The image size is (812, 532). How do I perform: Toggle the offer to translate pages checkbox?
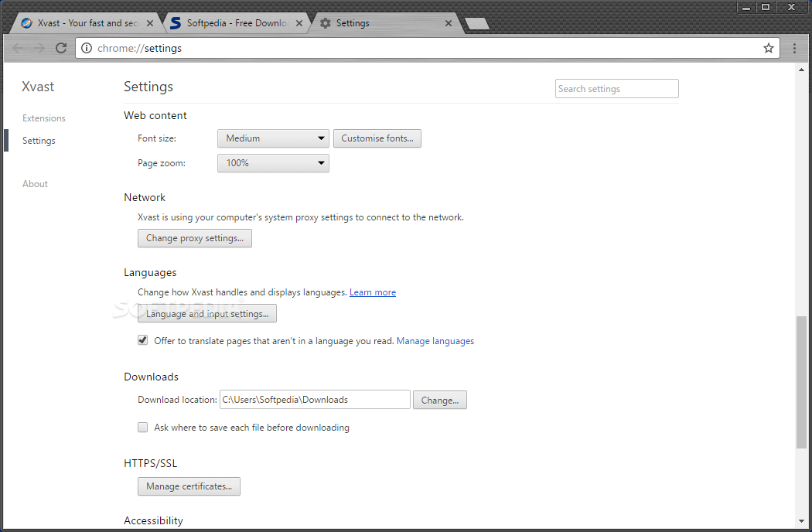point(142,340)
